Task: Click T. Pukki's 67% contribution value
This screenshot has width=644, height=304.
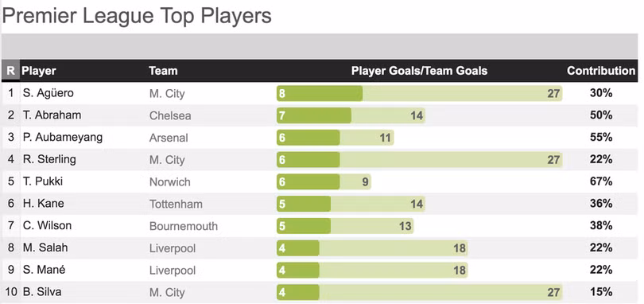Action: click(x=601, y=181)
